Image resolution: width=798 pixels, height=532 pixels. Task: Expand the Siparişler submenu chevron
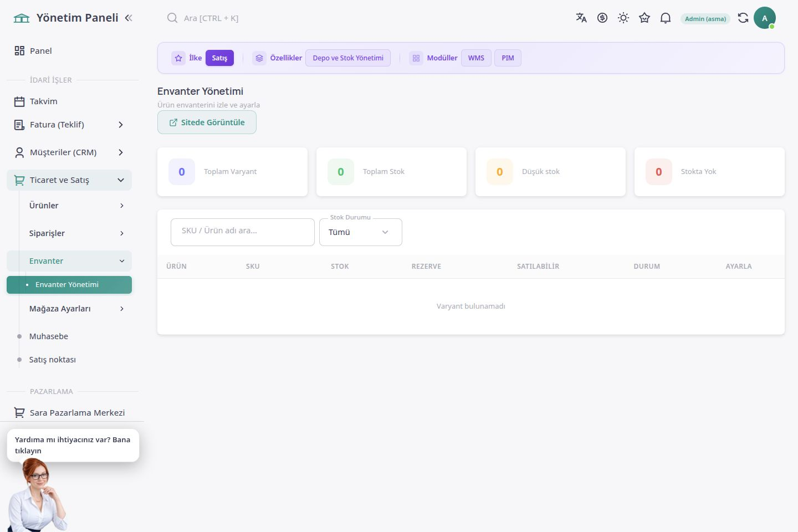click(122, 233)
